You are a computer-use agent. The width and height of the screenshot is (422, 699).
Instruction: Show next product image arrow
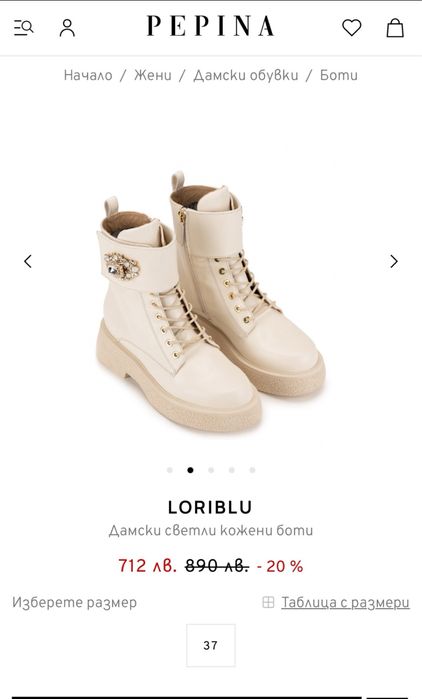click(394, 261)
